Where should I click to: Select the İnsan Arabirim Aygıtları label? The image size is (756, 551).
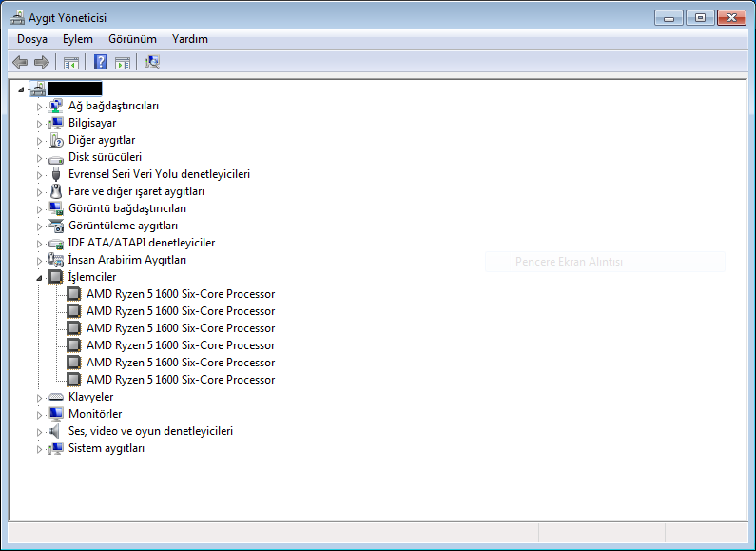(127, 260)
